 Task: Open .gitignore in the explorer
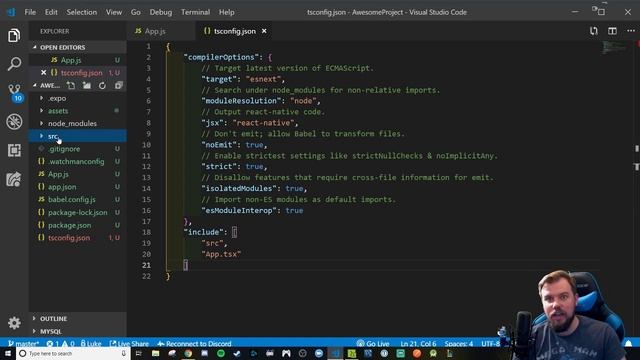pos(78,149)
